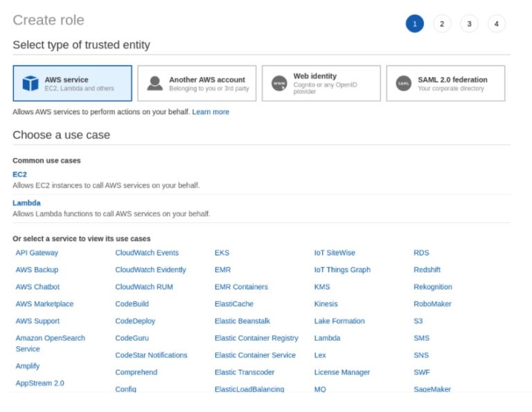Open EKS service
Screen dimensions: 532x412
click(x=222, y=253)
